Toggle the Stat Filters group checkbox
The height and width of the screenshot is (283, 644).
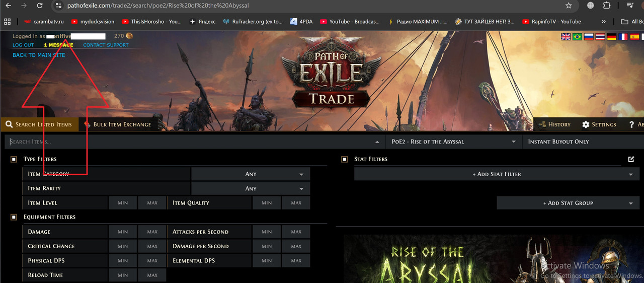pyautogui.click(x=345, y=159)
